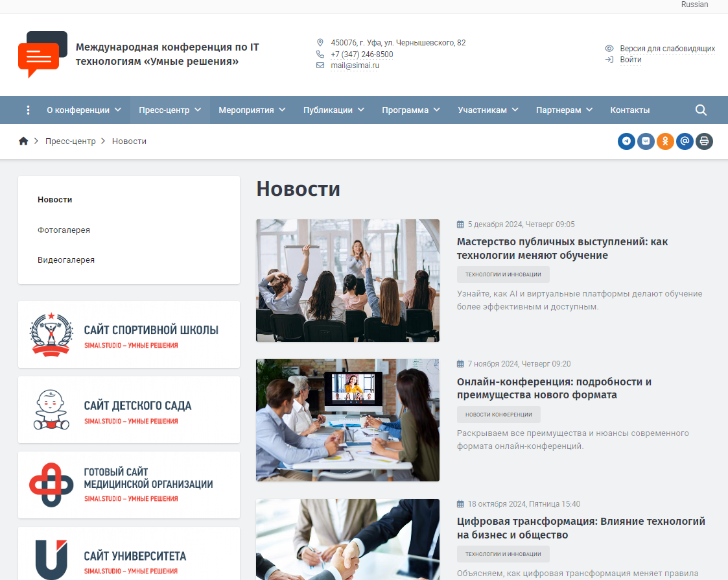Click the Telegram share icon
The height and width of the screenshot is (580, 728).
point(626,141)
